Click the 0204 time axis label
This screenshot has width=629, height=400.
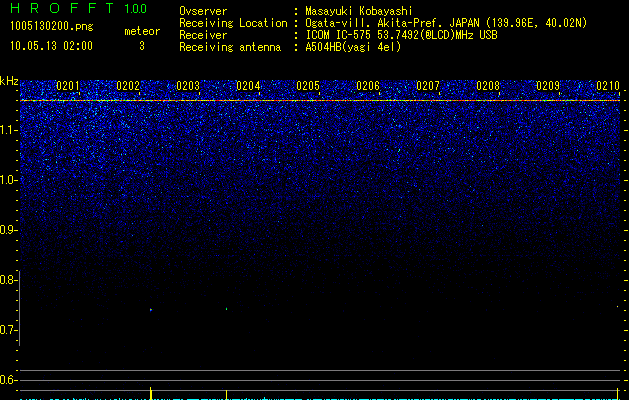(248, 86)
